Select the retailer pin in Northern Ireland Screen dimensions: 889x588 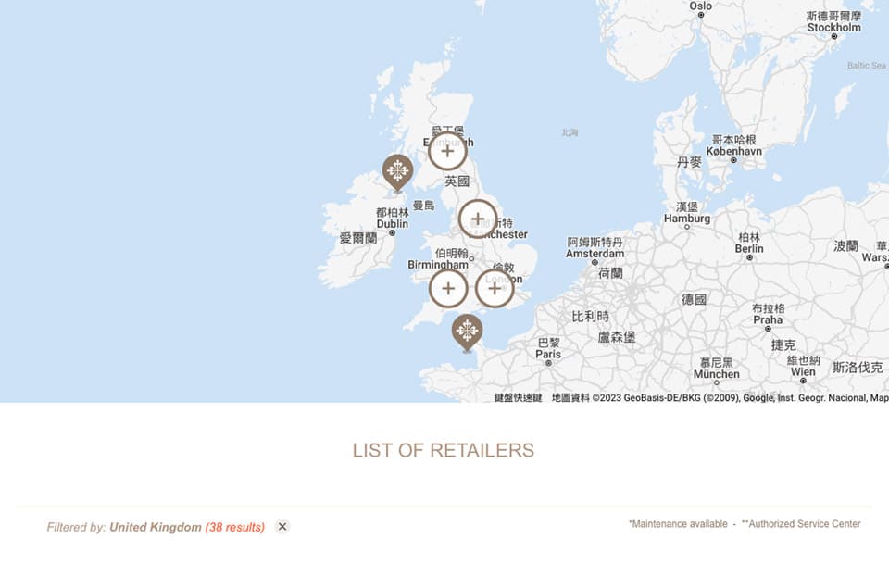398,171
